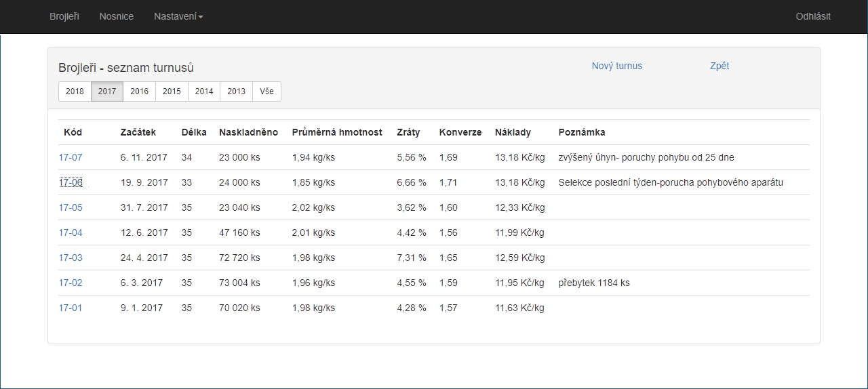Click the Naskladněno column header

(249, 132)
